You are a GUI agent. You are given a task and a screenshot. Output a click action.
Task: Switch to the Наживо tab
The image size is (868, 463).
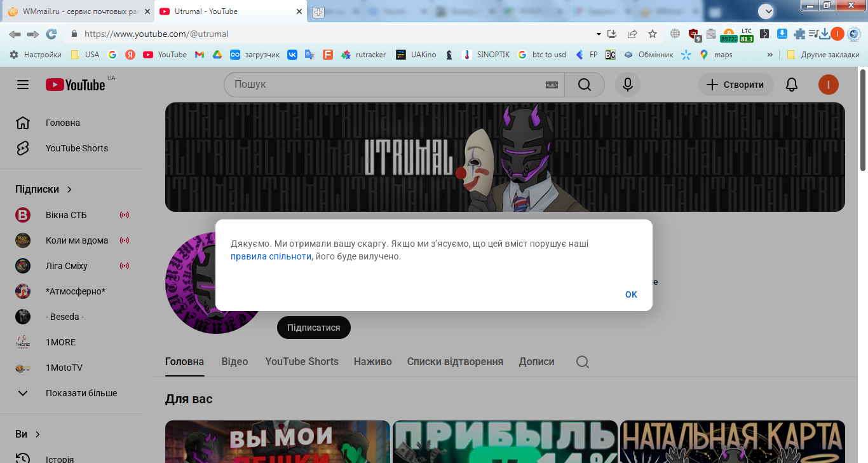373,361
